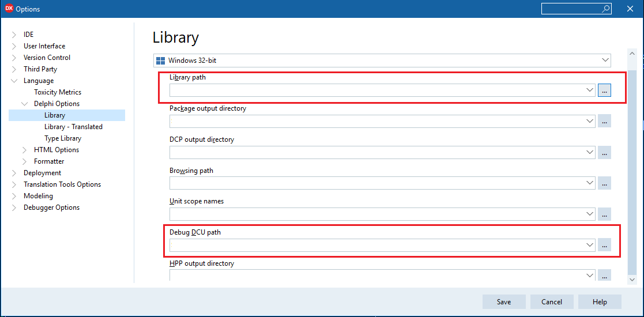The width and height of the screenshot is (644, 317).
Task: Click the scrollbar up arrow
Action: coord(632,54)
